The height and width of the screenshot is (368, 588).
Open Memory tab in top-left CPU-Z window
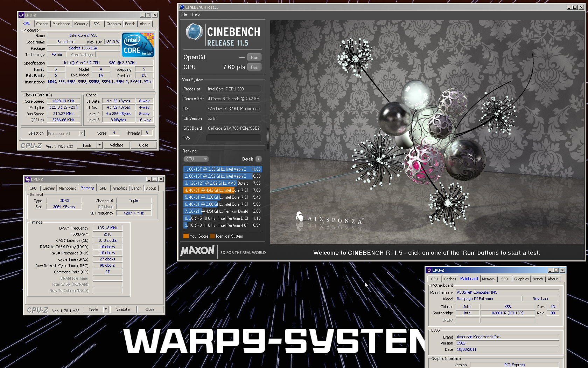[81, 24]
